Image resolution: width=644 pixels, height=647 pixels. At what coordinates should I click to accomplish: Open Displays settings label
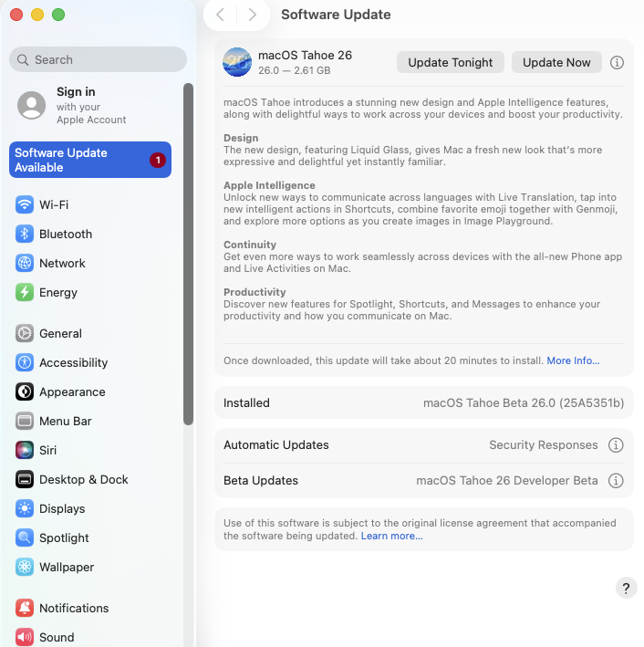click(62, 509)
